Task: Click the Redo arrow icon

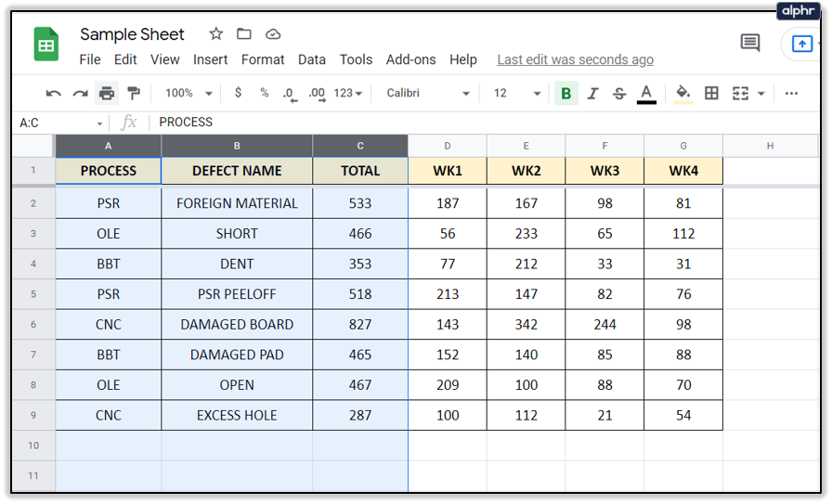Action: coord(80,93)
